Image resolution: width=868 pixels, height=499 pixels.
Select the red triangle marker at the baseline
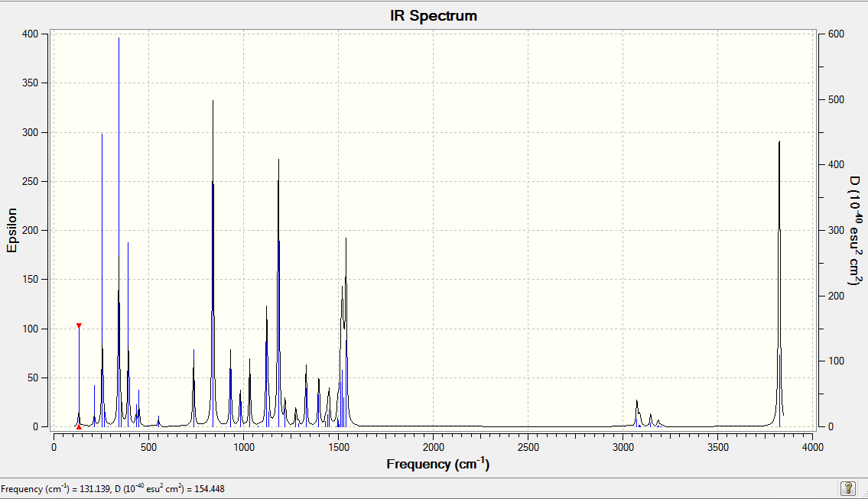[80, 427]
